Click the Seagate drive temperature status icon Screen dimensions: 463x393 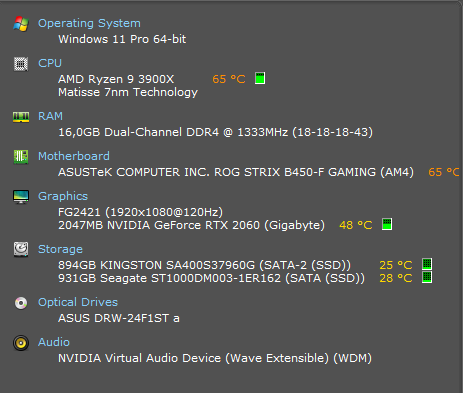[427, 277]
